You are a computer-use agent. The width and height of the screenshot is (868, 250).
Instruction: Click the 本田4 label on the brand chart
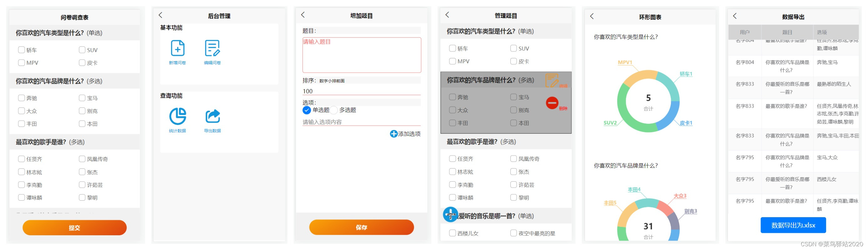pyautogui.click(x=634, y=189)
